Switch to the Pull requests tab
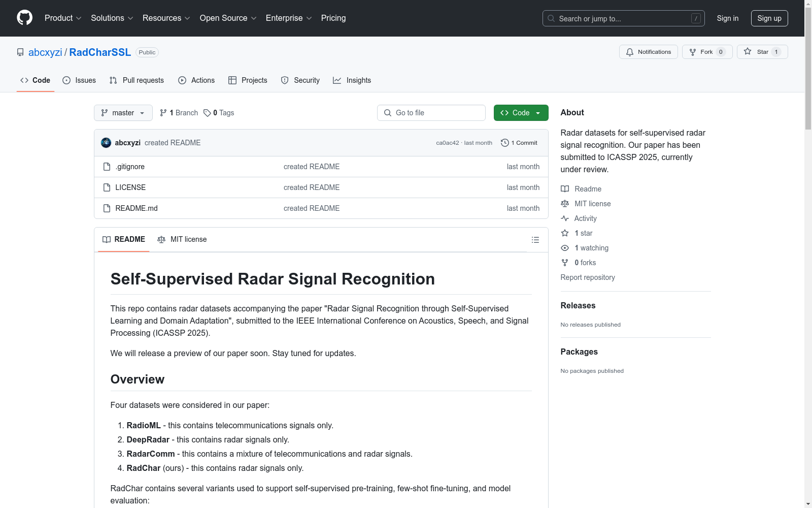This screenshot has height=508, width=812. click(x=137, y=80)
